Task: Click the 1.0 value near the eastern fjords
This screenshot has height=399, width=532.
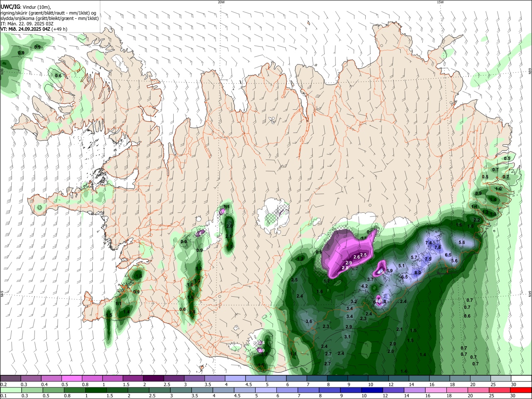Action: click(x=498, y=189)
